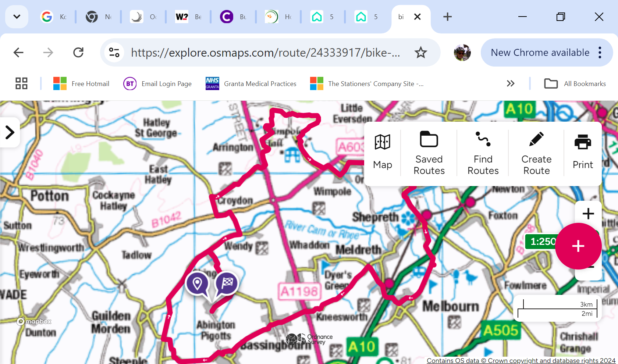618x364 pixels.
Task: Bookmark this page with star icon
Action: coord(420,53)
